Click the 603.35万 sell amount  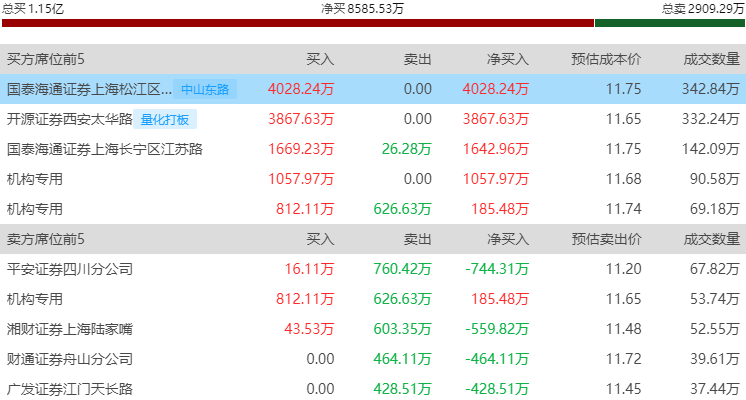coord(402,329)
